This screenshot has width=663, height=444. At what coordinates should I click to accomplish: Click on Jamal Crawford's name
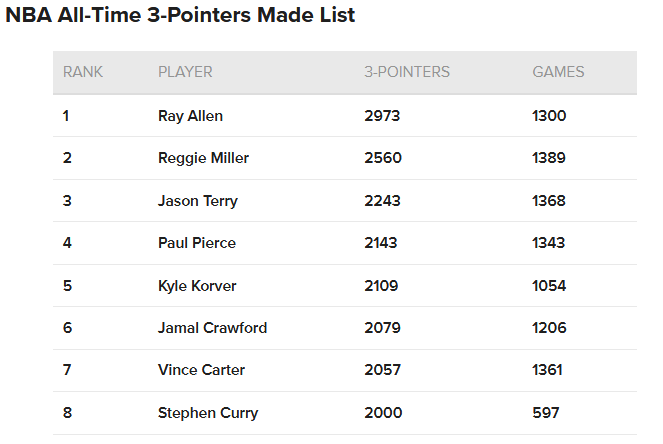(213, 328)
